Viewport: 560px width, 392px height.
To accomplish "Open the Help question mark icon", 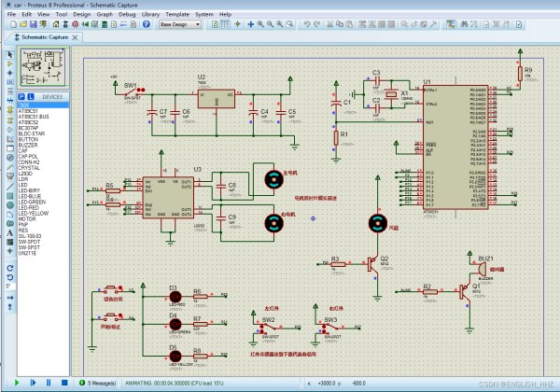I will point(147,24).
